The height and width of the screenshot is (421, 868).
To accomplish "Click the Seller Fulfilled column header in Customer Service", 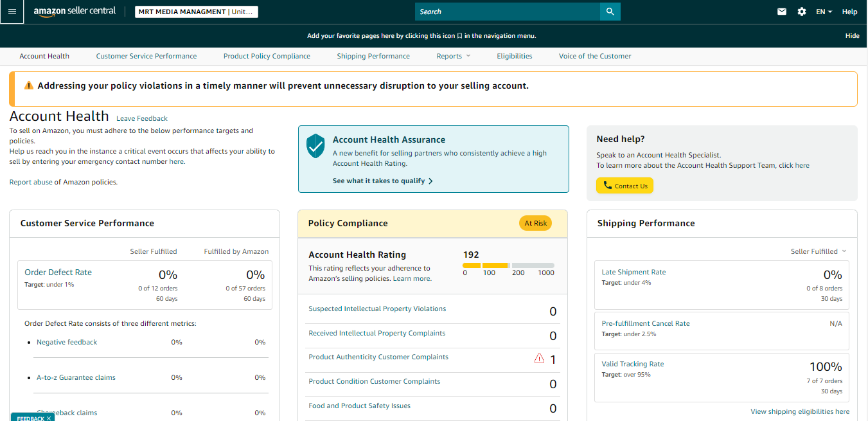I will 154,251.
